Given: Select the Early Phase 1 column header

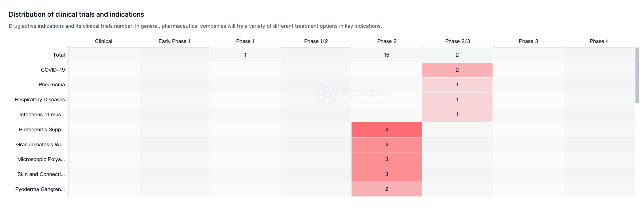Looking at the screenshot, I should click(x=174, y=41).
